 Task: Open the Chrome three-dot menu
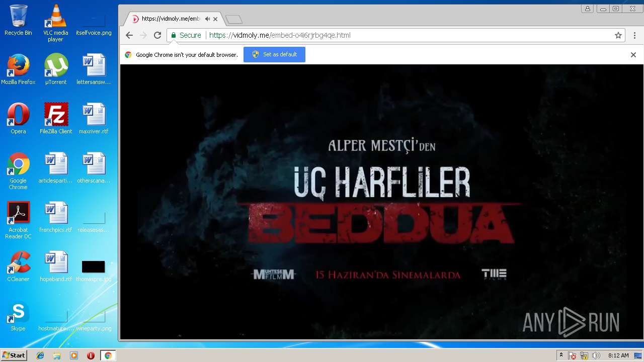pyautogui.click(x=635, y=35)
